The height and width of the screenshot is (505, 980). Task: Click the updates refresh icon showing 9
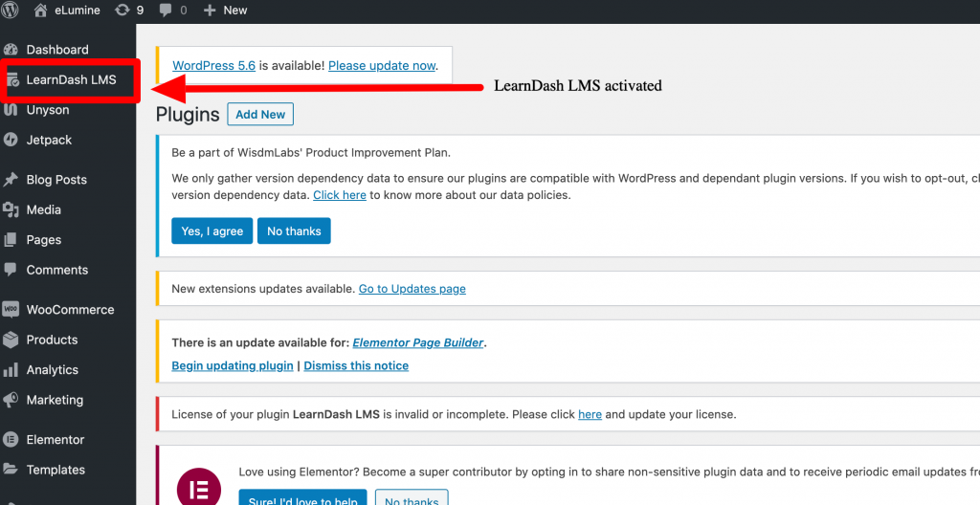[x=122, y=10]
